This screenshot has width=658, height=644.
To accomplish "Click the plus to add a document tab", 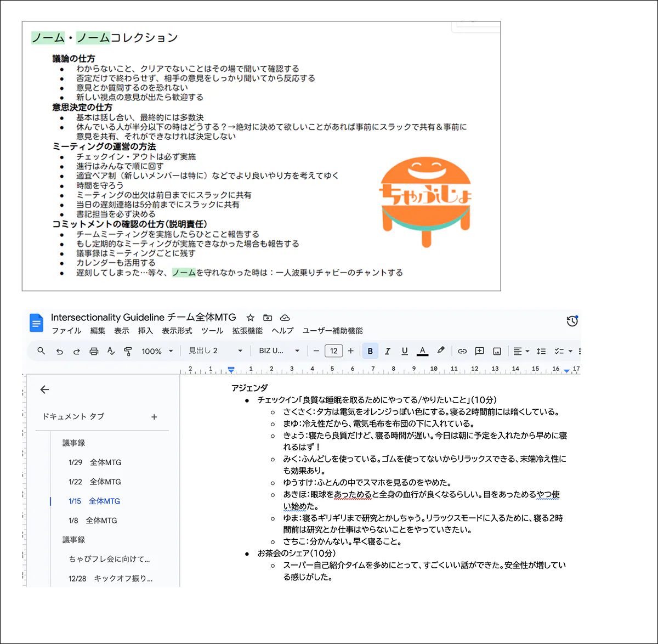I will coord(154,417).
